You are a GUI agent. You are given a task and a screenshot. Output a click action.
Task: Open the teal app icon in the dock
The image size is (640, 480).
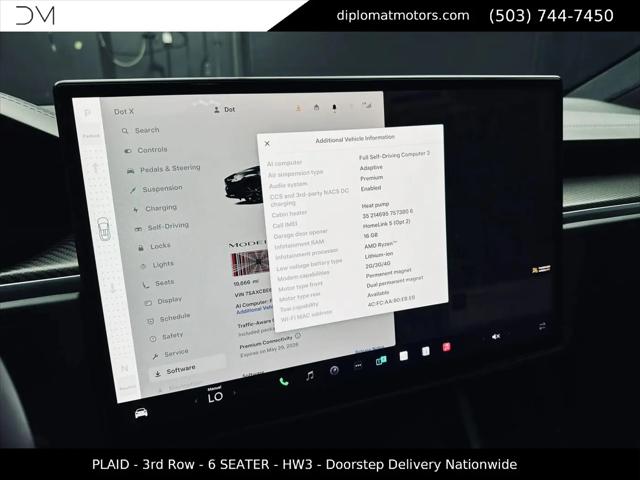(381, 360)
